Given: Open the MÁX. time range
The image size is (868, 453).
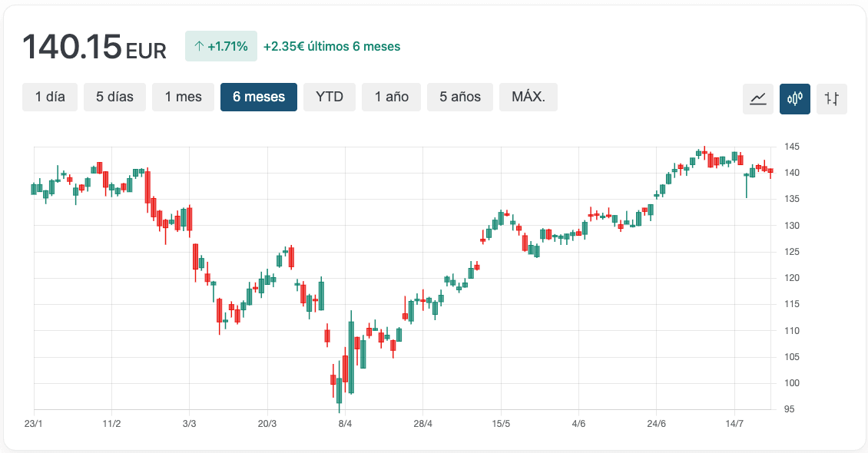Looking at the screenshot, I should point(528,97).
